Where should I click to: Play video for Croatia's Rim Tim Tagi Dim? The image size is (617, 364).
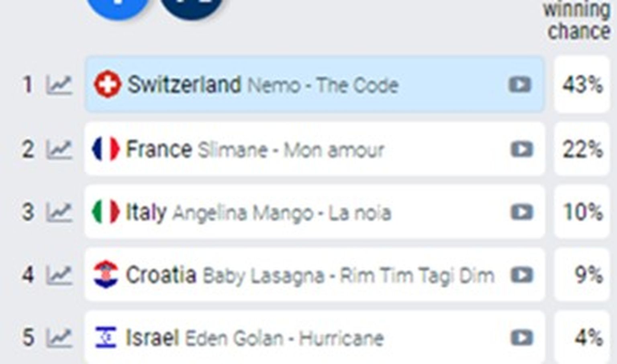point(522,275)
